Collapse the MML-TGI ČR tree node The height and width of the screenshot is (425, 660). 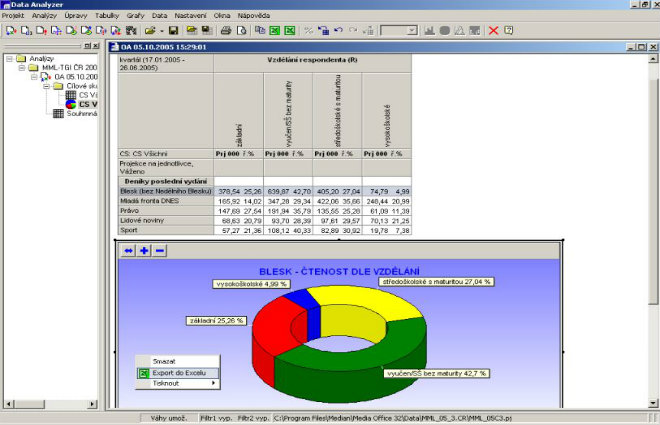(22, 68)
